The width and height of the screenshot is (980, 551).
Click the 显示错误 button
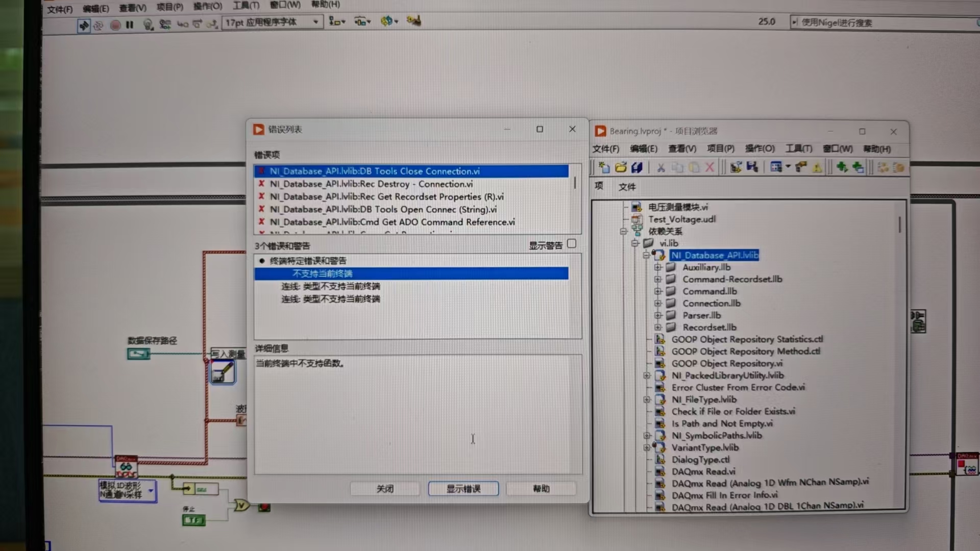[x=463, y=489]
